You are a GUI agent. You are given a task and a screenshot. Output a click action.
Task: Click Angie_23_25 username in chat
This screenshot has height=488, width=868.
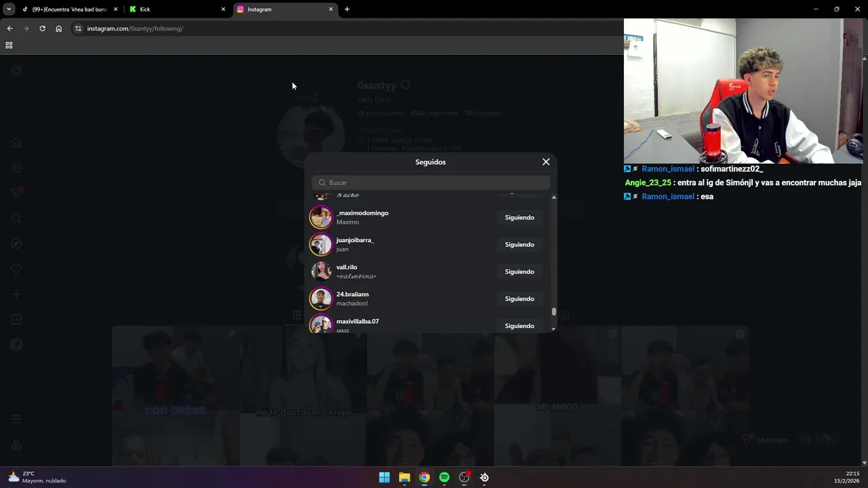[x=648, y=183]
